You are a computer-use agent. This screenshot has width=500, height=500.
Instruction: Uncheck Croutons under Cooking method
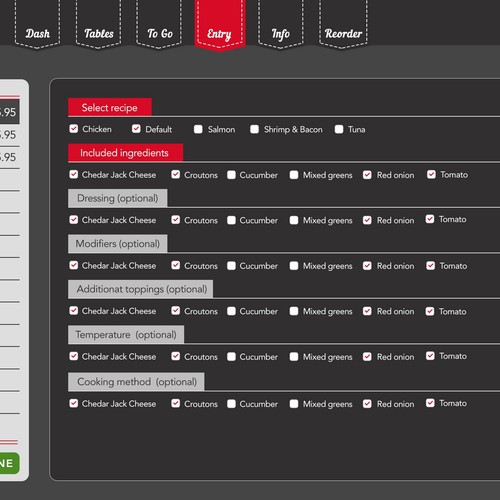point(176,403)
